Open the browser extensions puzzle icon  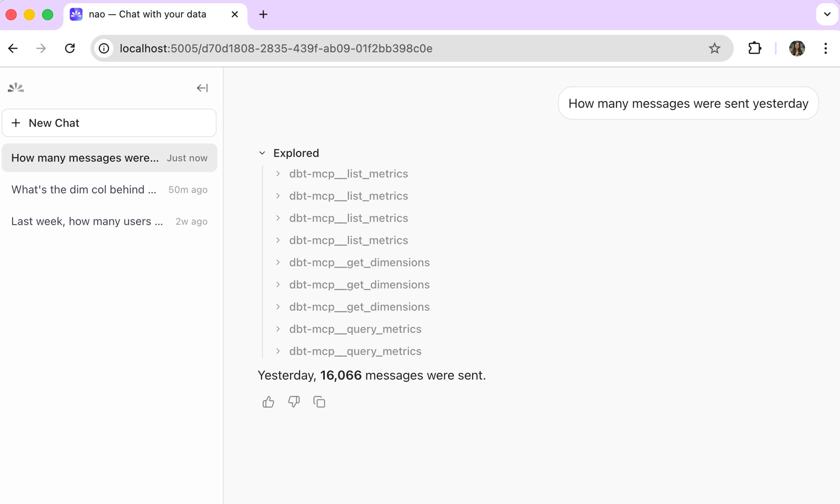pyautogui.click(x=755, y=48)
